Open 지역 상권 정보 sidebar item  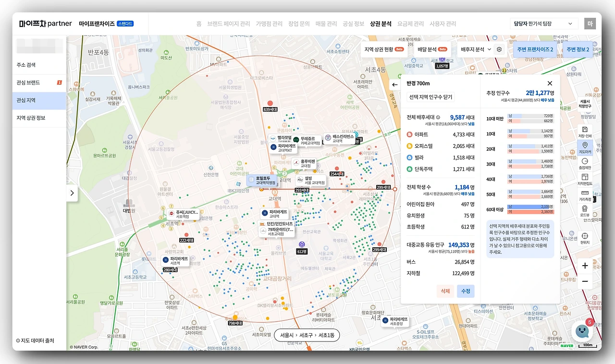[x=39, y=118]
